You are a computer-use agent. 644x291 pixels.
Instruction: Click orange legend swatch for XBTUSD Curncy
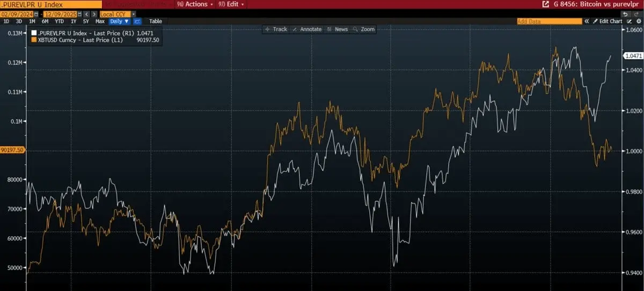click(34, 40)
